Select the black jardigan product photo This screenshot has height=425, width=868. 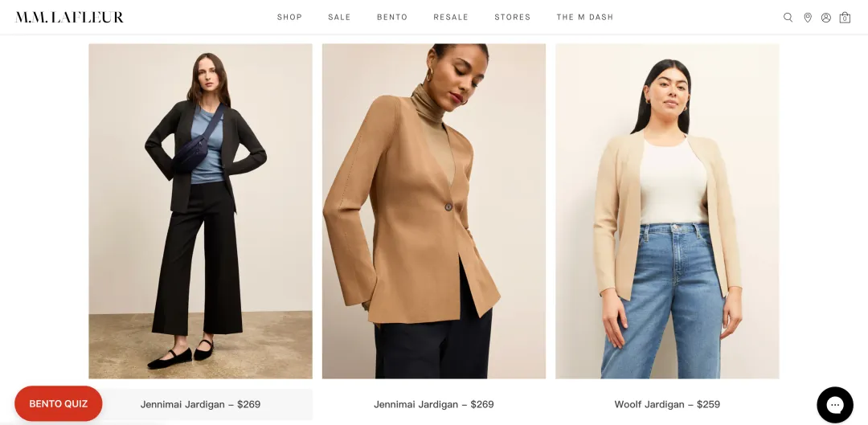click(x=200, y=211)
